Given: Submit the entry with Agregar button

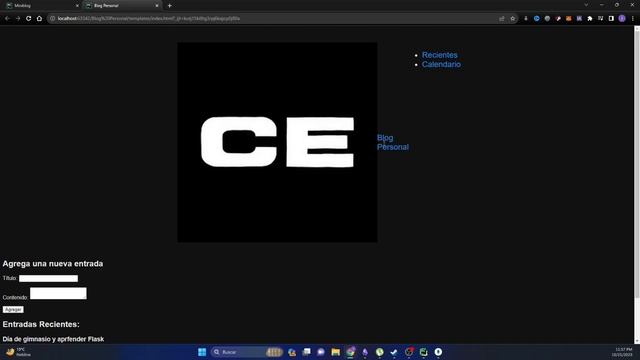Looking at the screenshot, I should (13, 309).
